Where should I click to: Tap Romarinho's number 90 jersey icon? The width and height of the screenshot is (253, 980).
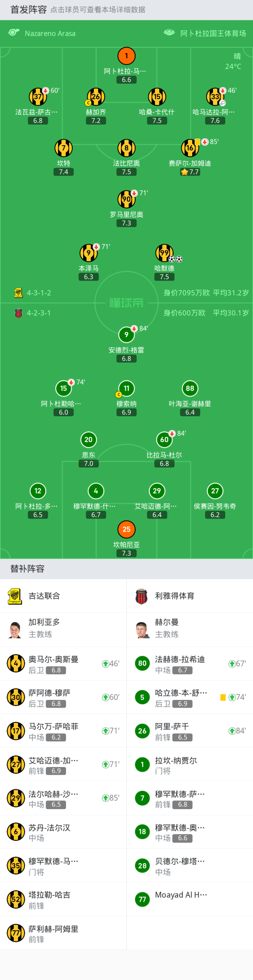coord(126,199)
